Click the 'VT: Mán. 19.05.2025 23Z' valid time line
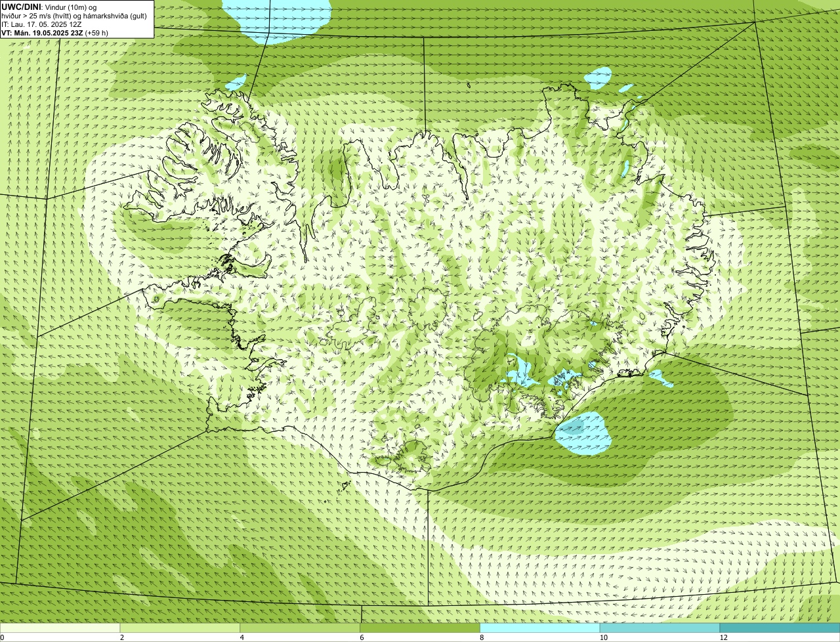 coord(42,32)
